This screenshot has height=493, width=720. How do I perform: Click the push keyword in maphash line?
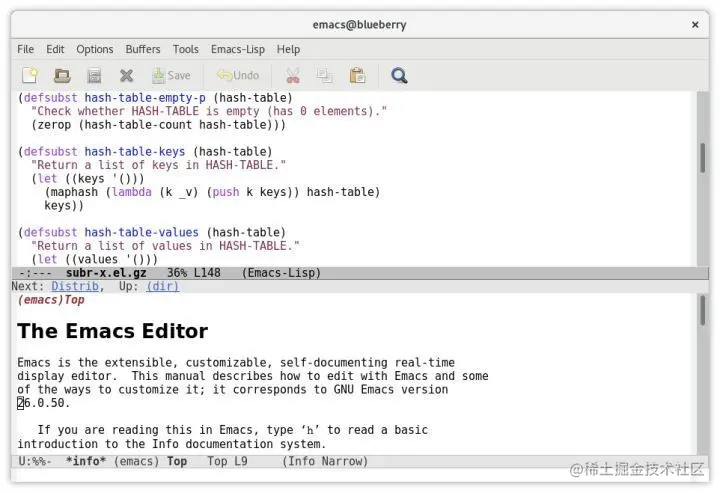[x=226, y=192]
